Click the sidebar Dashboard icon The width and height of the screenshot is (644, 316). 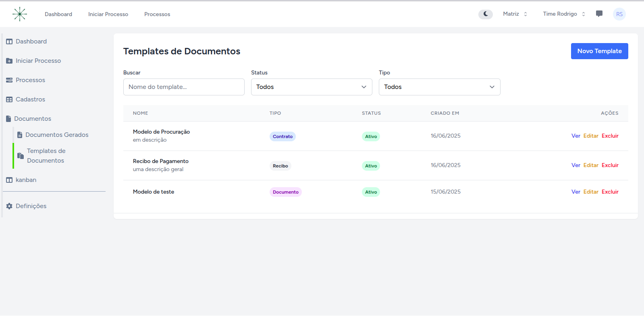(9, 41)
